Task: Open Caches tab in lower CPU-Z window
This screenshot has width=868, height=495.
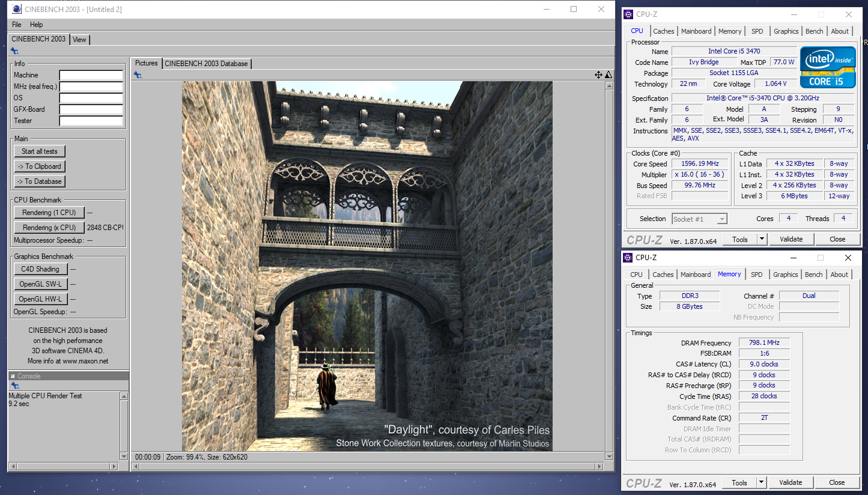Action: pyautogui.click(x=663, y=275)
